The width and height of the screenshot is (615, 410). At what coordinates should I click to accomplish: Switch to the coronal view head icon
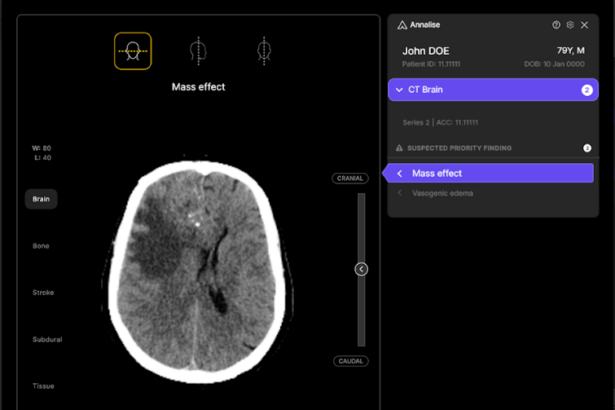[264, 50]
